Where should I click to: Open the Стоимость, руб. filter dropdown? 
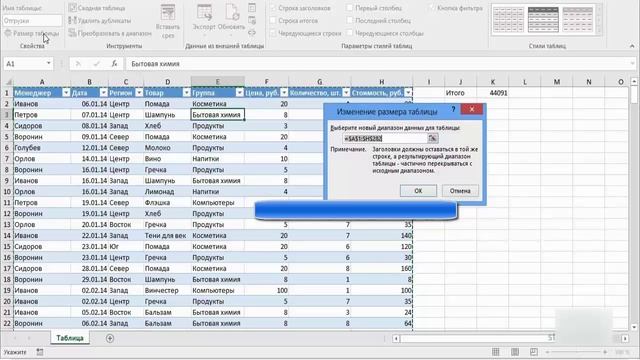point(408,93)
